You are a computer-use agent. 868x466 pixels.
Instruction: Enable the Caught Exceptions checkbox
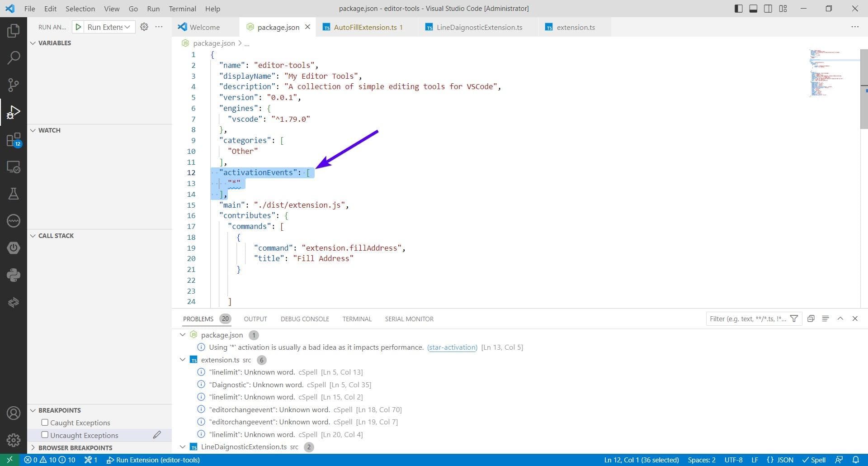45,423
